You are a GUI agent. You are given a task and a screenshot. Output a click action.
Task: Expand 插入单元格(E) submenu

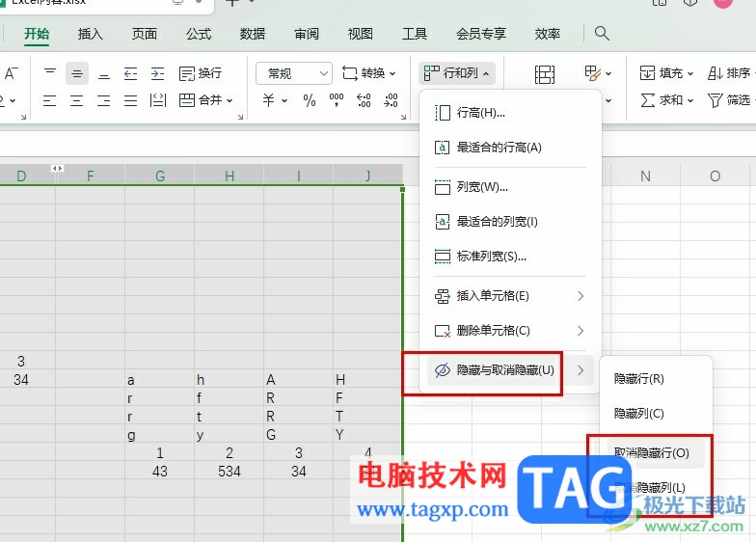coord(511,295)
